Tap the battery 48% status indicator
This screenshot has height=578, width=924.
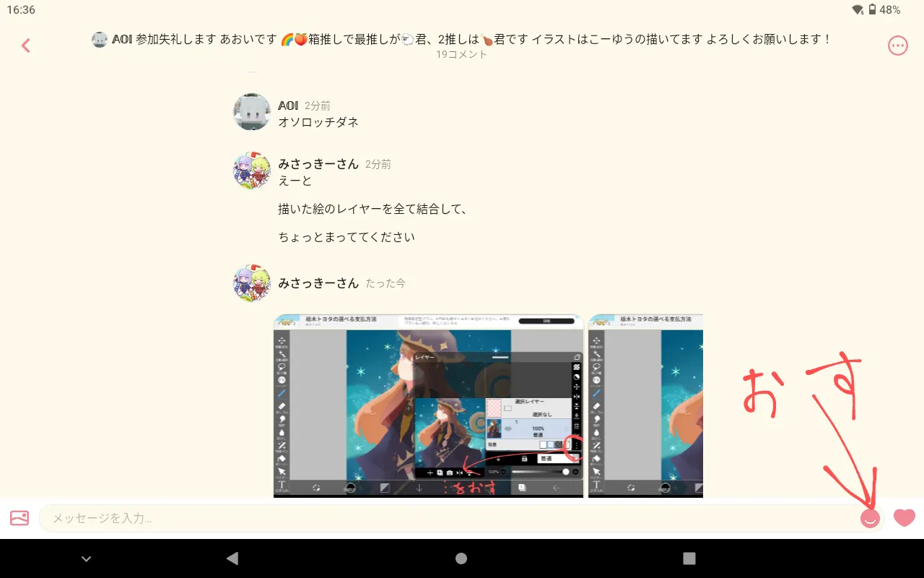[x=884, y=9]
